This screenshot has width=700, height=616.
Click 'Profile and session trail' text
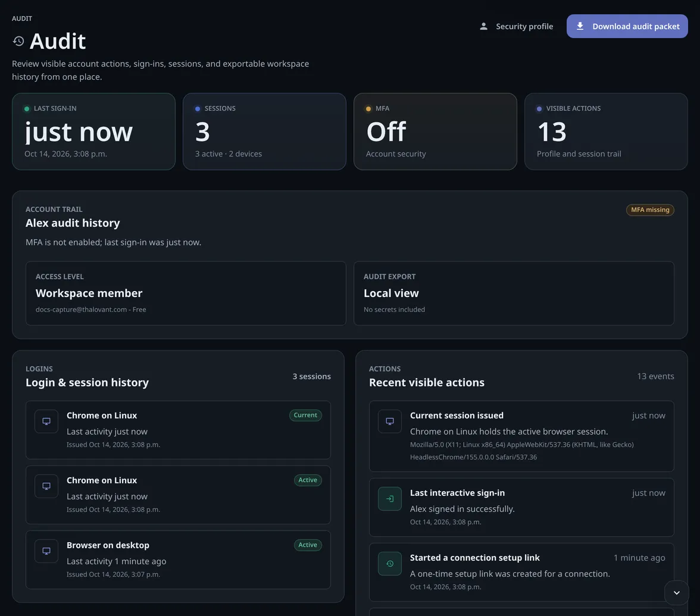pos(579,154)
